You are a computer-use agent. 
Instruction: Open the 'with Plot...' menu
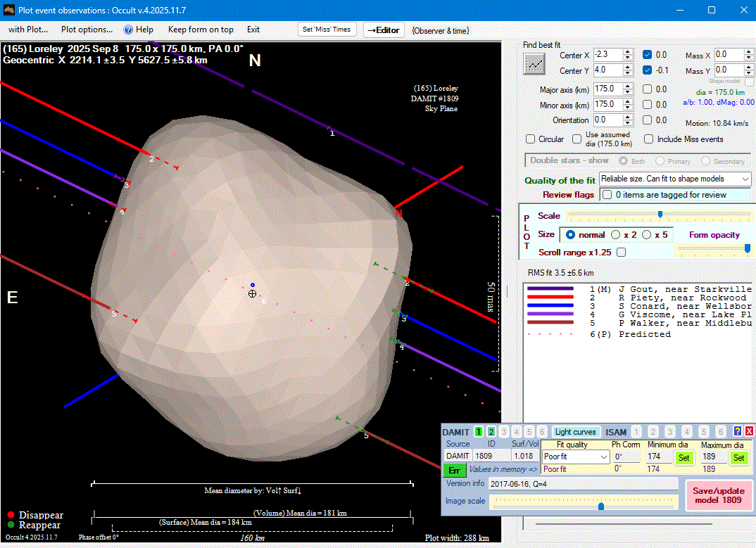(27, 30)
